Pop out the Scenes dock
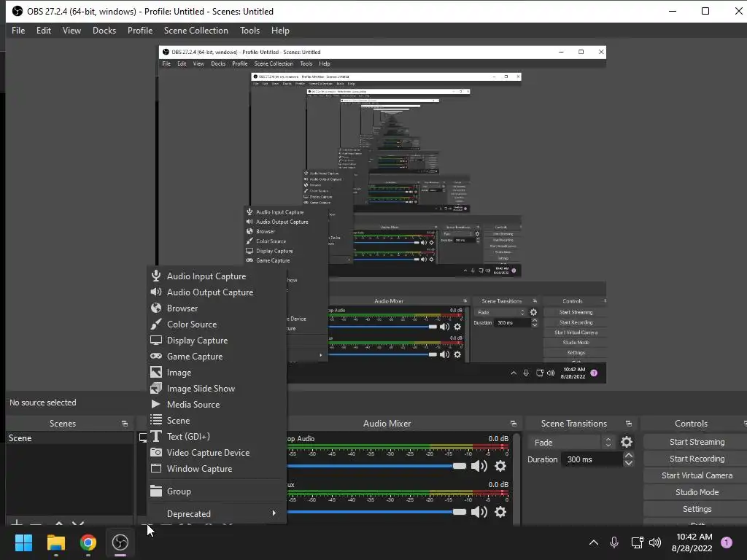The width and height of the screenshot is (747, 560). [125, 424]
